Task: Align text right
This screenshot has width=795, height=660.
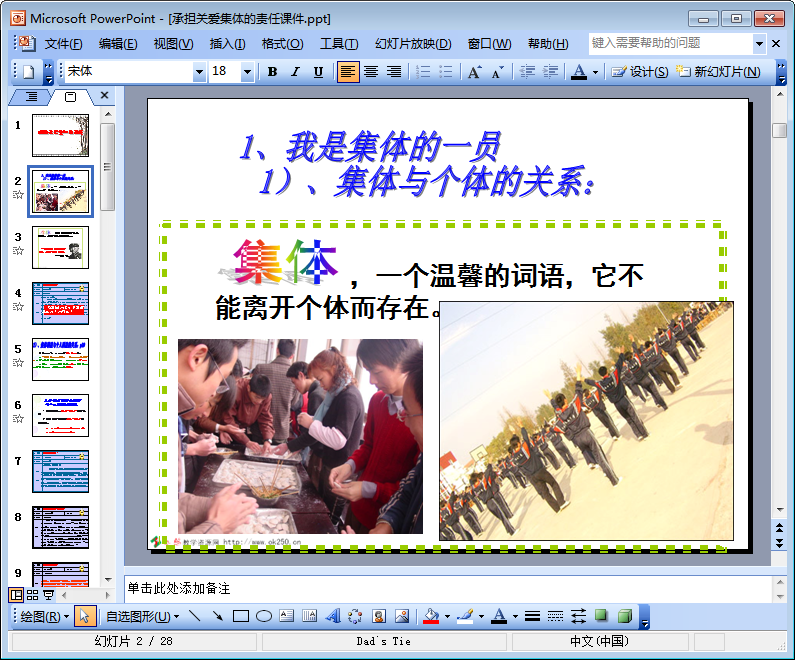Action: [394, 72]
